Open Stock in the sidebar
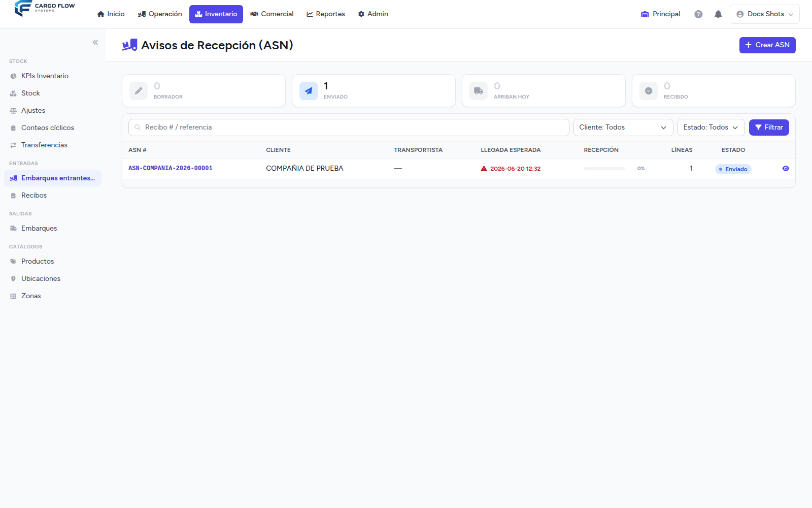Viewport: 812px width, 508px height. pyautogui.click(x=53, y=93)
